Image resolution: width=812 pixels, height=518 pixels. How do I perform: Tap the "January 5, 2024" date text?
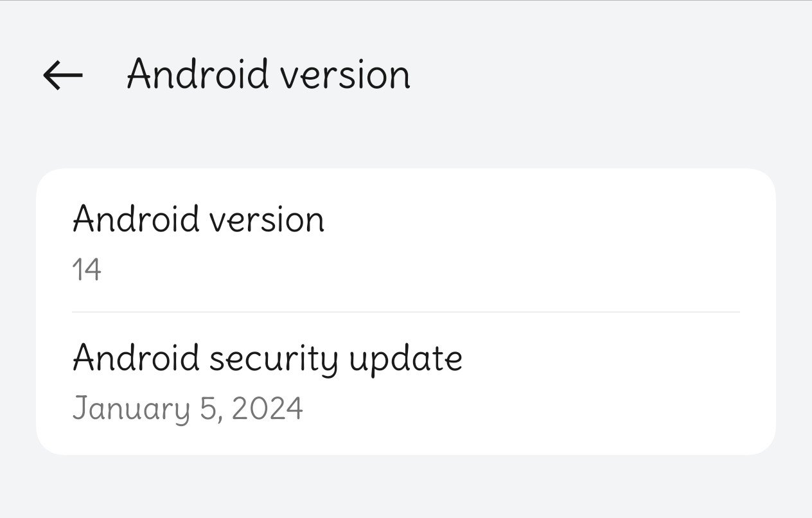point(187,409)
